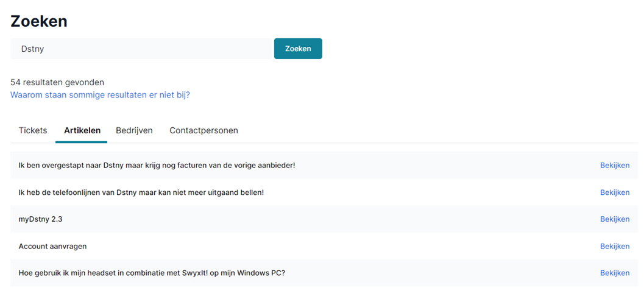Click Bekijken for the uitgaand bellen article
Screen dimensions: 644x288
click(615, 192)
